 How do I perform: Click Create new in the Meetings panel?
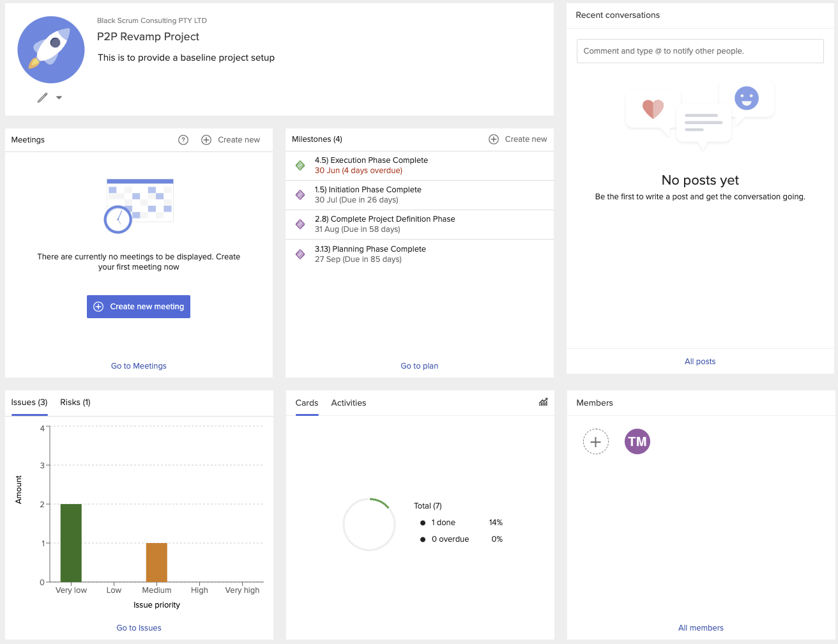coord(231,140)
